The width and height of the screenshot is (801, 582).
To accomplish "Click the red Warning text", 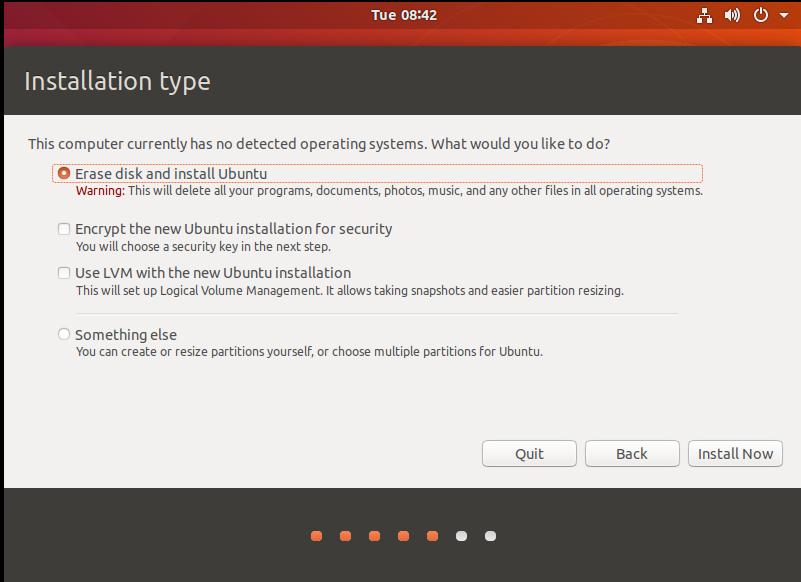I will [x=100, y=190].
